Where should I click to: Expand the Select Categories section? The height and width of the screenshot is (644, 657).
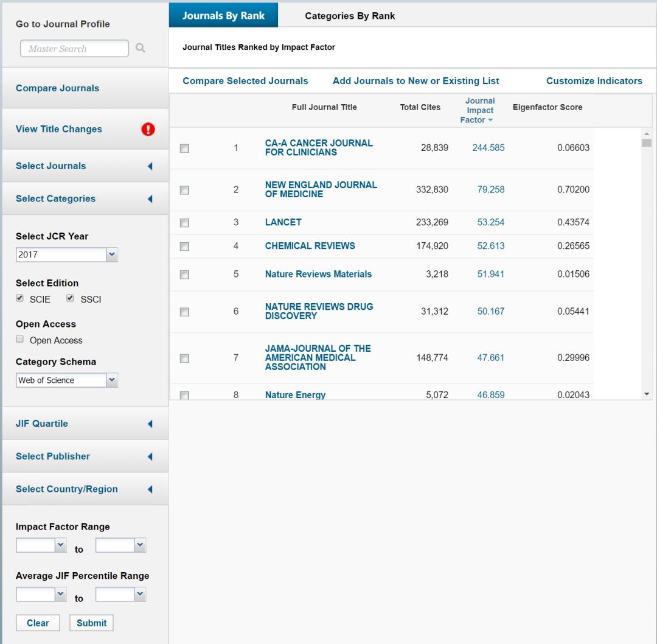[150, 199]
